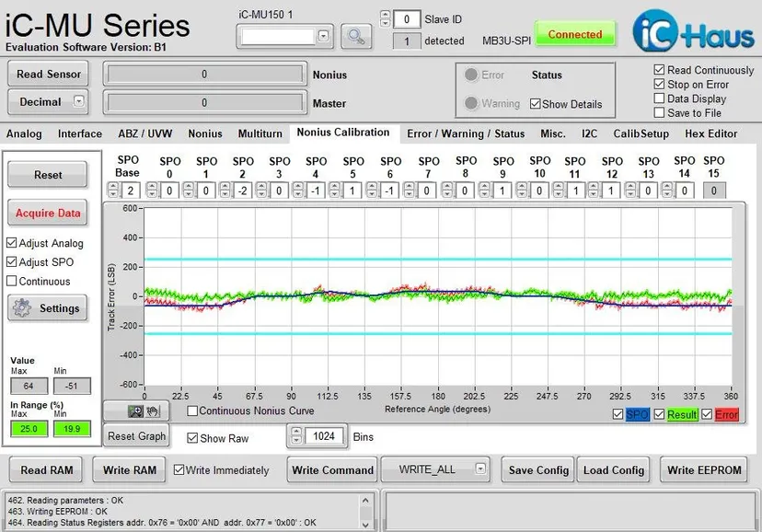Click the Write Command button

click(x=332, y=469)
